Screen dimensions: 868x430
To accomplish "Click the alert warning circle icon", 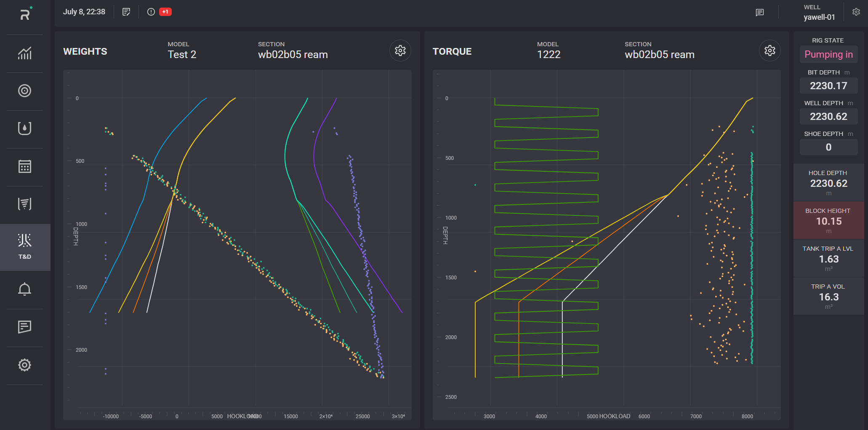I will [x=151, y=12].
